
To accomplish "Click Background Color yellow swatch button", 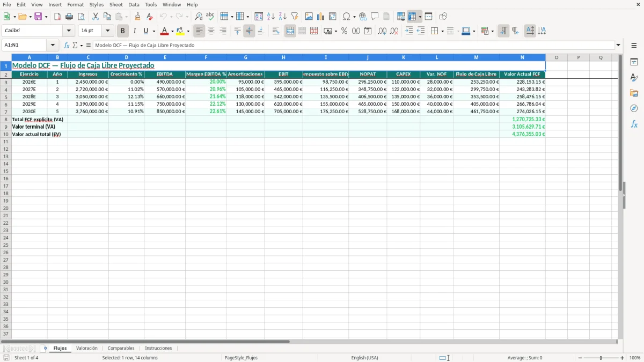I will 180,31.
